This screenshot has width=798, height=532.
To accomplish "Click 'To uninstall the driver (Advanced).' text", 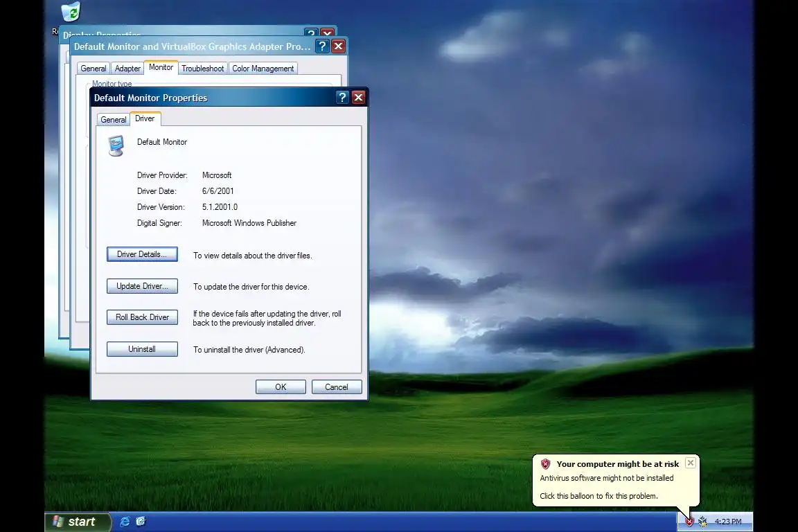I will pos(249,350).
